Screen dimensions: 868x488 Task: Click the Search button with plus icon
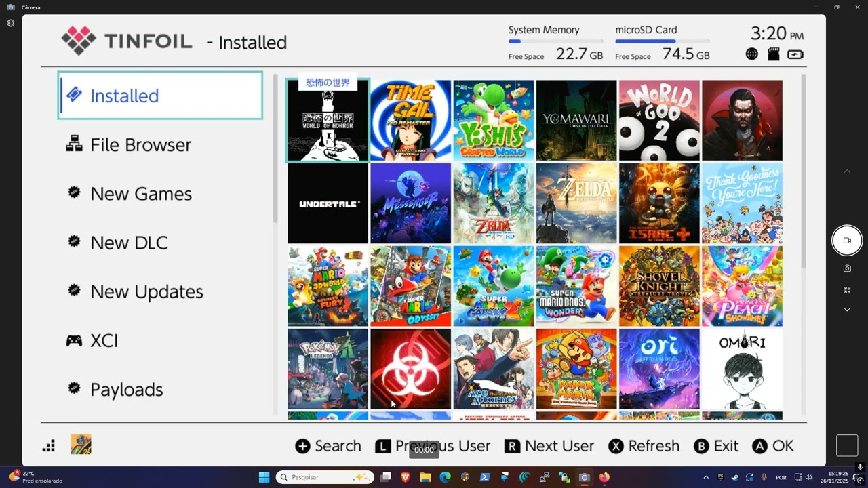click(x=328, y=446)
